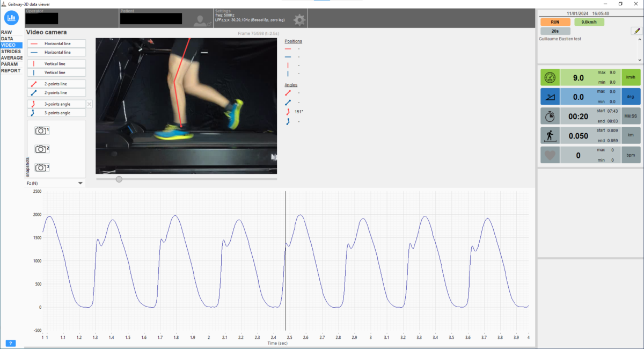644x349 pixels.
Task: Click the vertical time cursor on the graph
Action: [x=286, y=261]
